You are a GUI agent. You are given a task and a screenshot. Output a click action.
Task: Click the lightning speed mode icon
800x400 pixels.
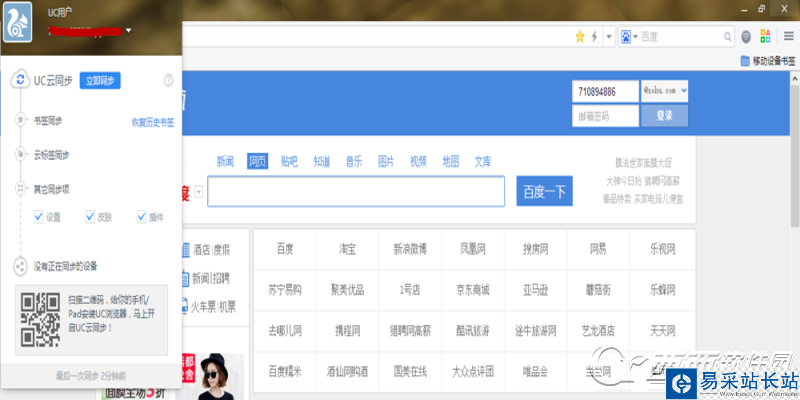point(594,36)
